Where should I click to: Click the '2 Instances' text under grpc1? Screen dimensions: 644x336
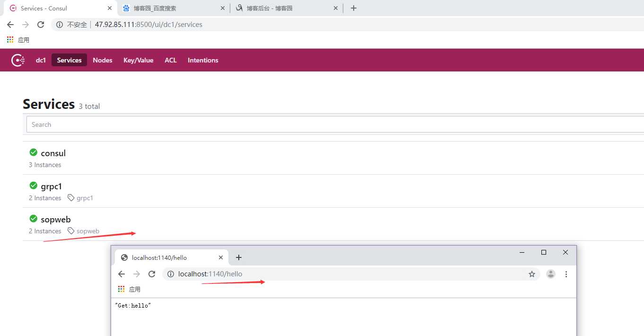point(45,198)
